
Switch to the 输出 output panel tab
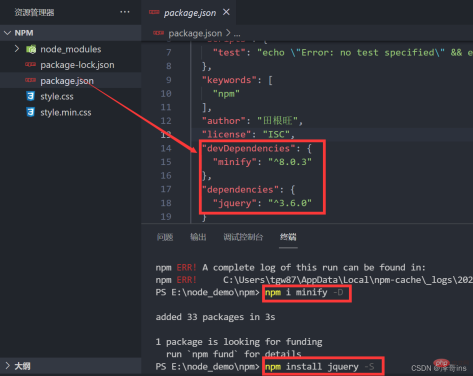pyautogui.click(x=198, y=237)
